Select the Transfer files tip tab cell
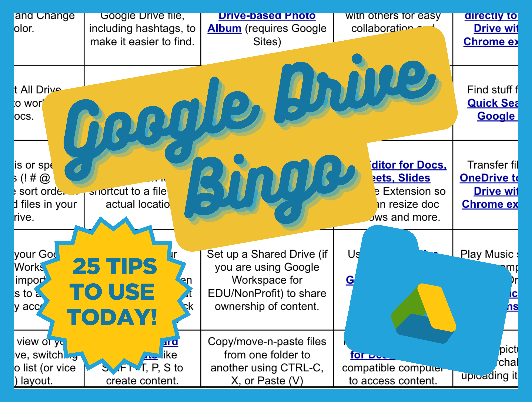Viewport: 532px width, 402px height. coord(486,186)
